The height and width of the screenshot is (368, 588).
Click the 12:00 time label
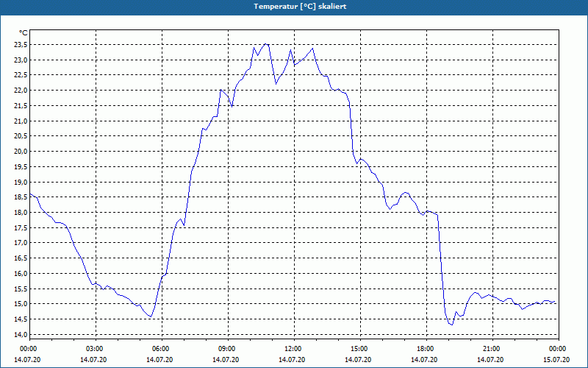tap(294, 349)
